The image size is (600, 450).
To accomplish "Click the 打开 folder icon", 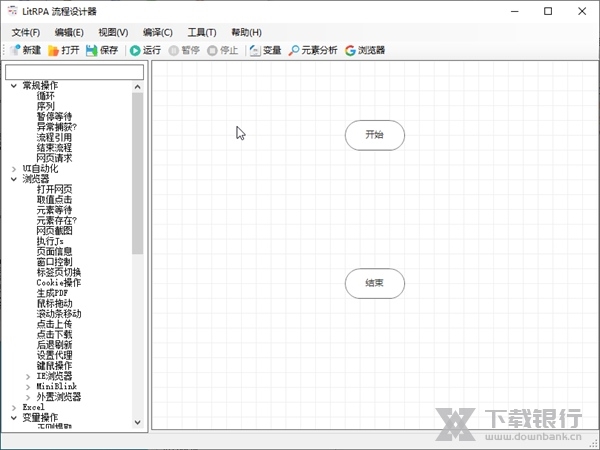I will point(53,50).
